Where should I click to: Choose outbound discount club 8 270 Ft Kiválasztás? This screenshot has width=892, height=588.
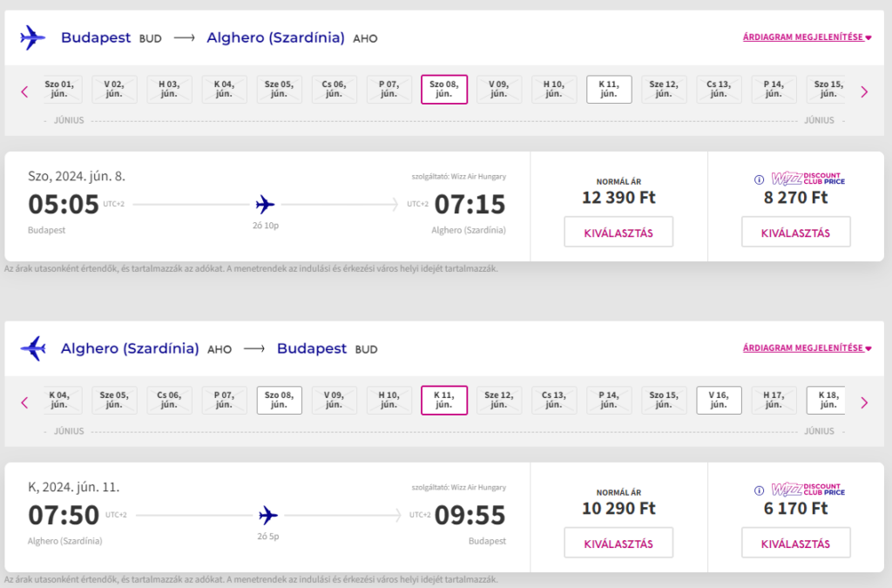point(795,233)
